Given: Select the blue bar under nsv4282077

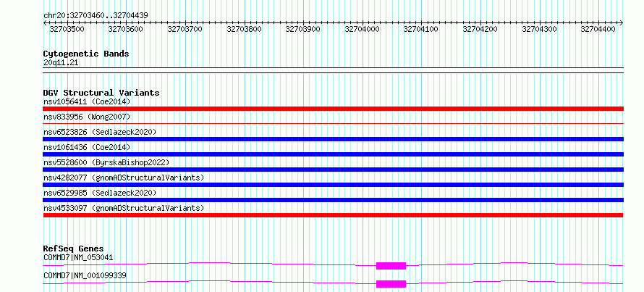Looking at the screenshot, I should pos(333,185).
